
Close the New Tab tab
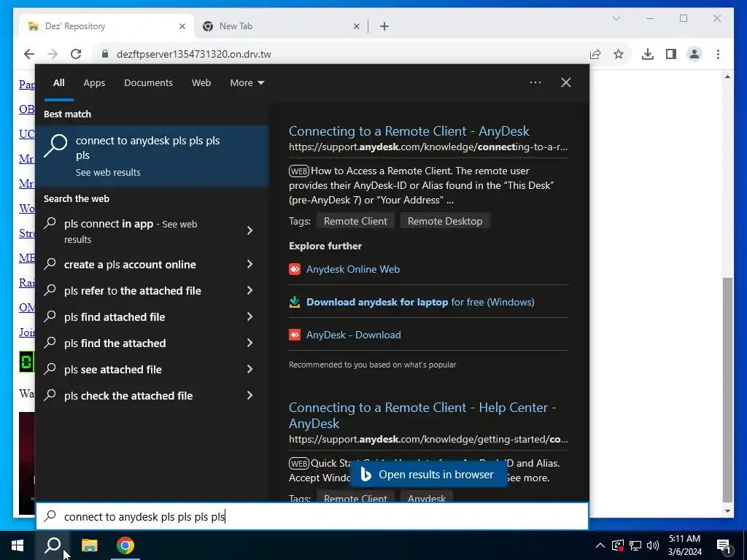[x=356, y=26]
